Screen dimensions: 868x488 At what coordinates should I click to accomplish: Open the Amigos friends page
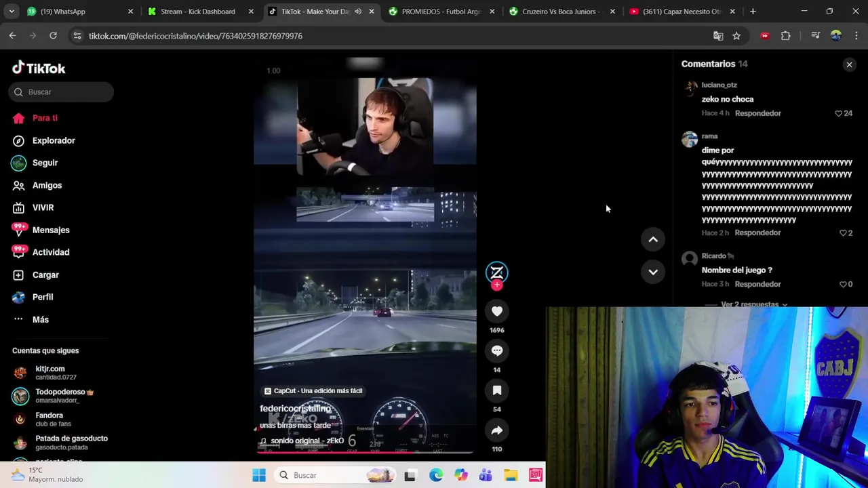37,185
